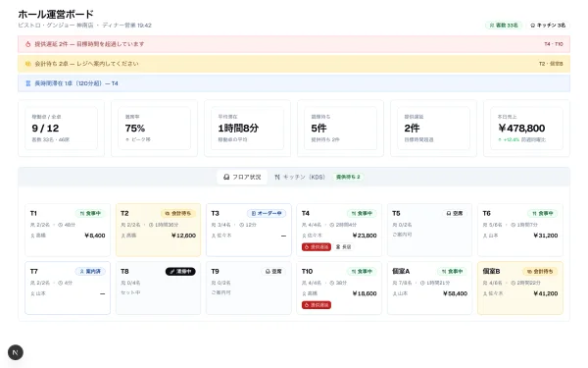Click the chair icon on the フロア状況 tab
The width and height of the screenshot is (588, 368).
tap(226, 177)
